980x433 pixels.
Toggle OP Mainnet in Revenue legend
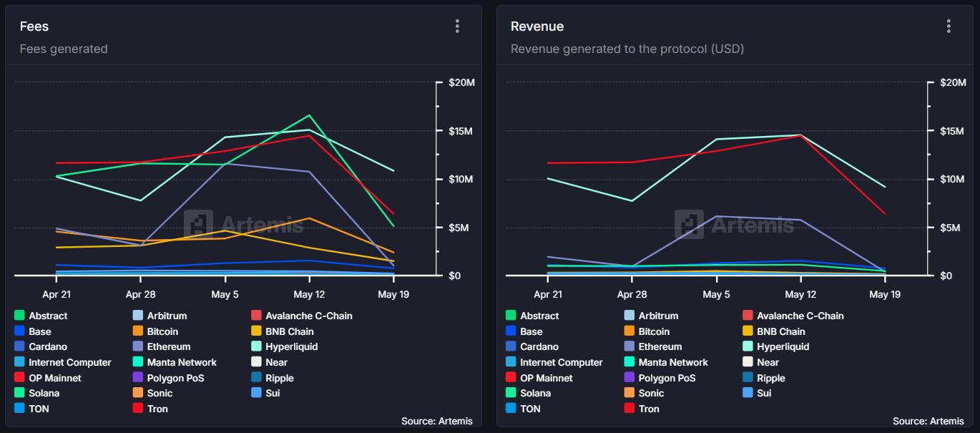pyautogui.click(x=539, y=378)
